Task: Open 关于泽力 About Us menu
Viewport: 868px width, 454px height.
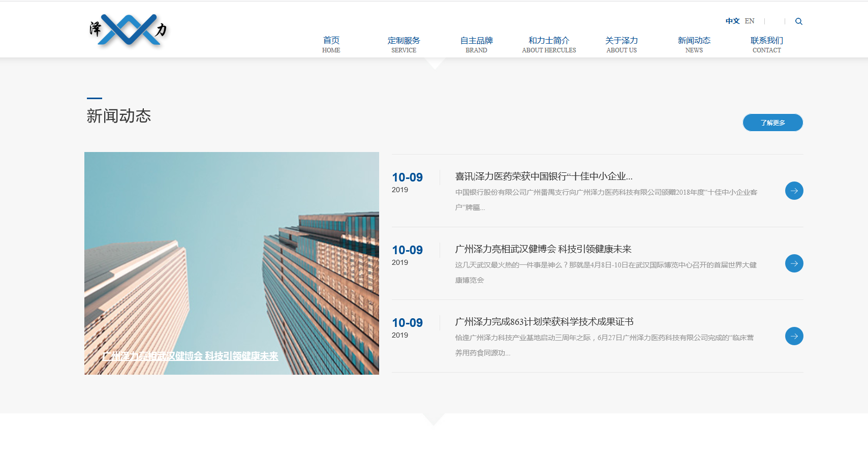Action: [x=622, y=44]
